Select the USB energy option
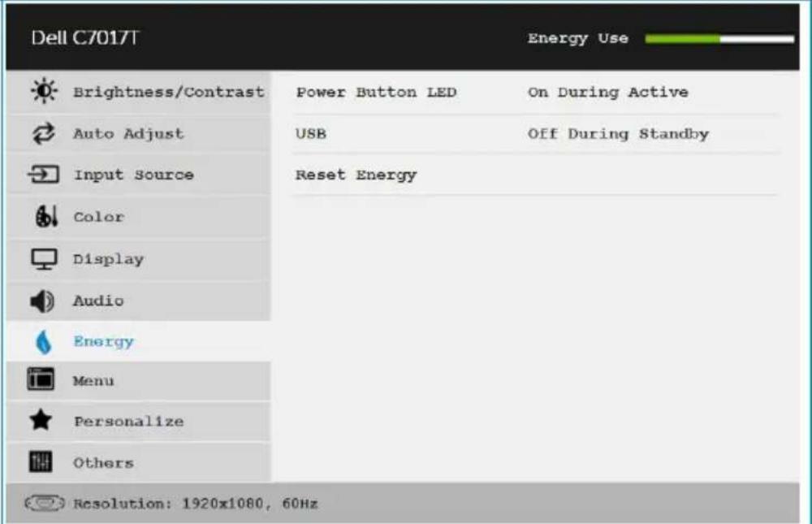 pos(311,134)
